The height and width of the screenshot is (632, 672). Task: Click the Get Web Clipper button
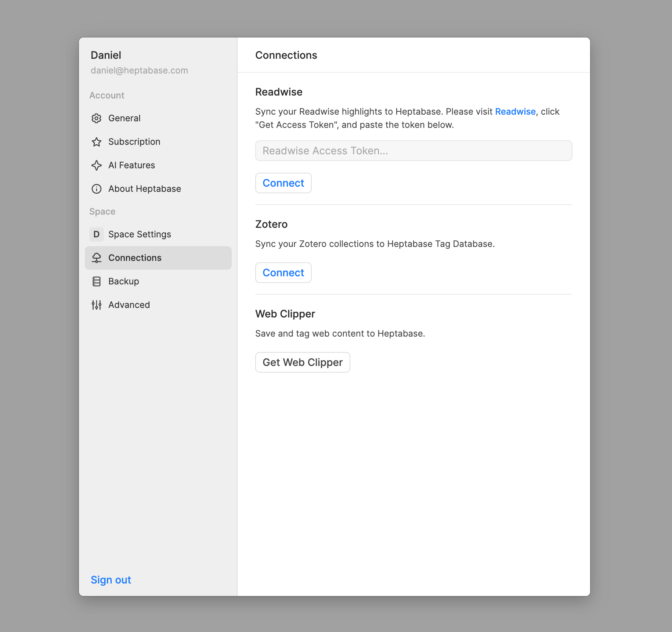tap(303, 362)
